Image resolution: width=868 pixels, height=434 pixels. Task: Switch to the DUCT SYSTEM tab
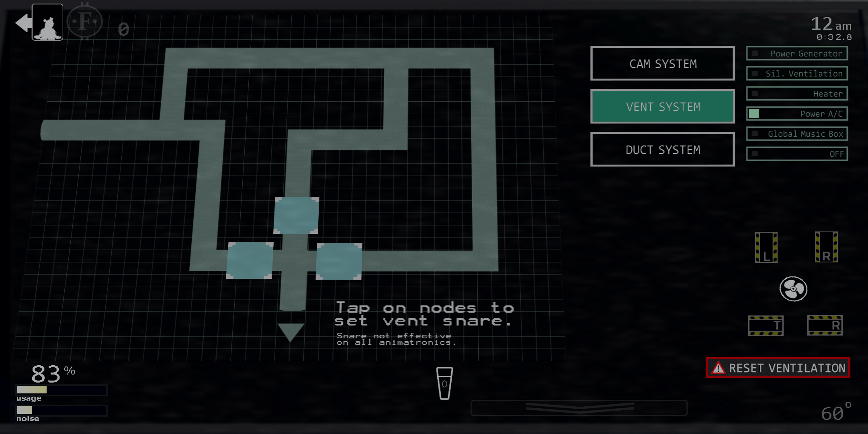pyautogui.click(x=663, y=149)
